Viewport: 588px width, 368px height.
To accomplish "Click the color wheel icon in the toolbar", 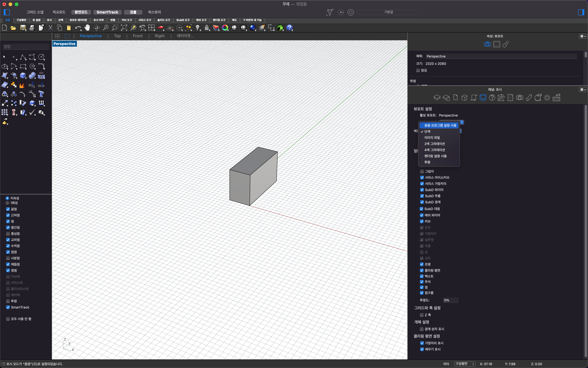I will coord(225,28).
